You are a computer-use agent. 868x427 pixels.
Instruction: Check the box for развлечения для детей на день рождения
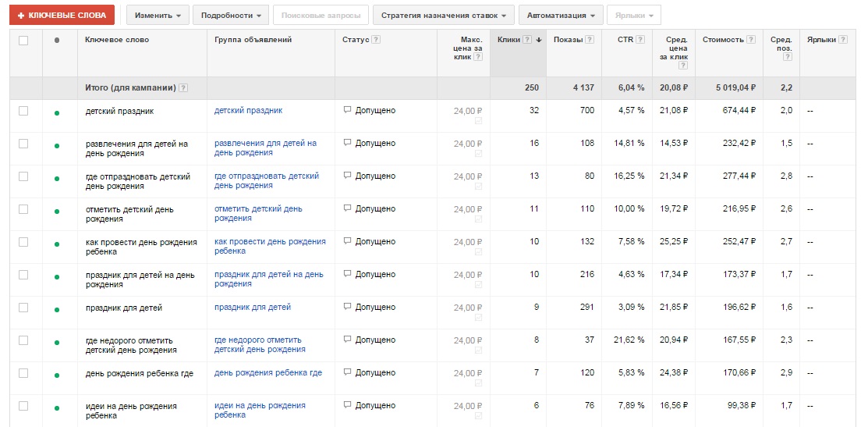pyautogui.click(x=23, y=144)
